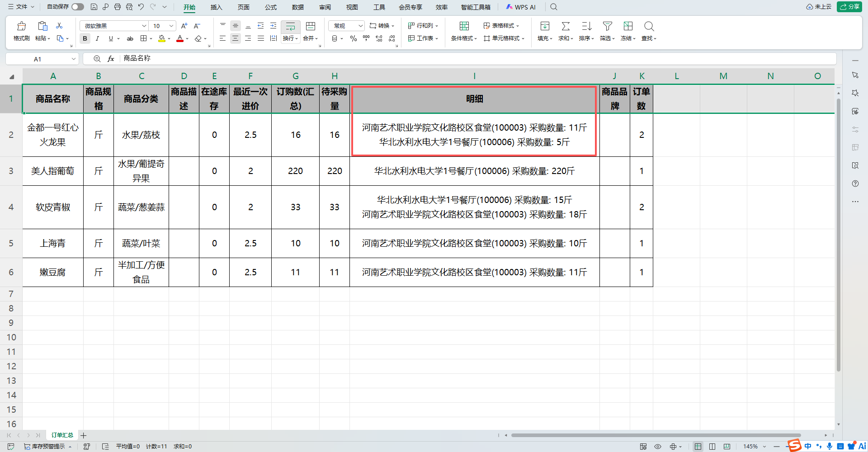
Task: Open the number format dropdown 常规
Action: click(360, 26)
